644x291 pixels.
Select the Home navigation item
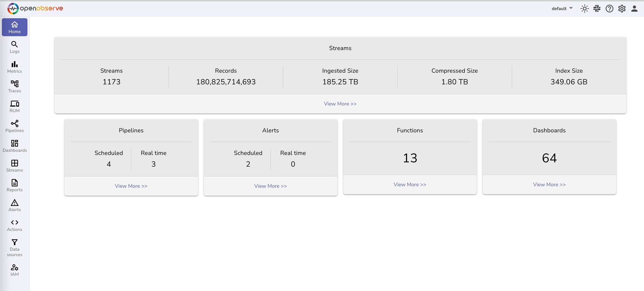point(14,27)
